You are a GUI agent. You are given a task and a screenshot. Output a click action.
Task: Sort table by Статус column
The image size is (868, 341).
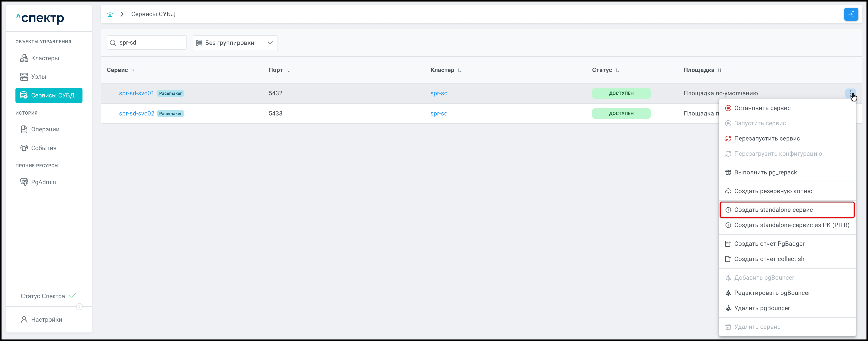[x=617, y=70]
